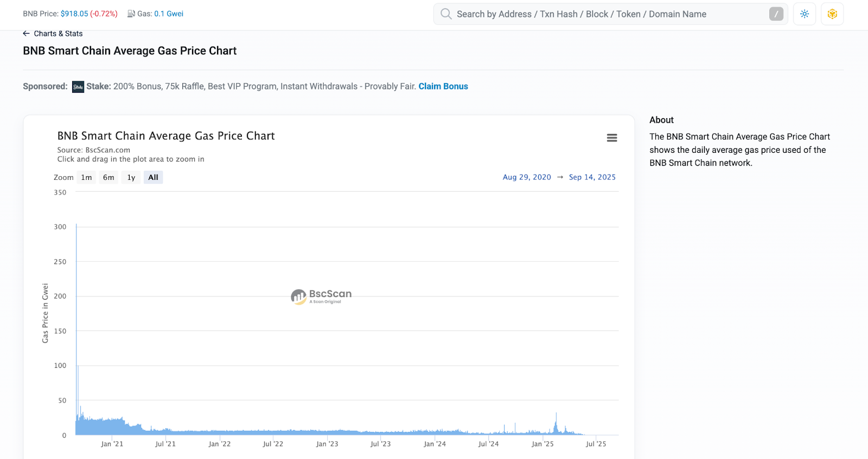The height and width of the screenshot is (459, 868).
Task: Open the 0.1 Gwei gas tracker link
Action: coord(169,14)
